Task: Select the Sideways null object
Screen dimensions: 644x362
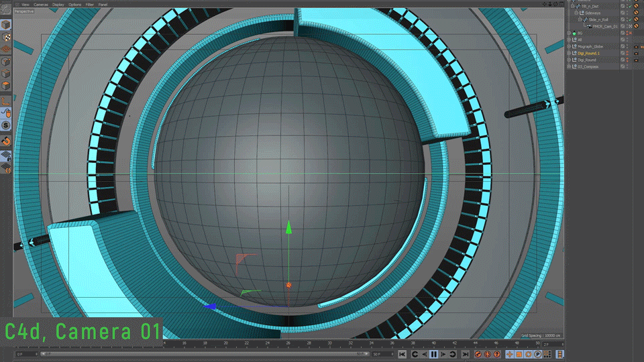Action: [592, 13]
